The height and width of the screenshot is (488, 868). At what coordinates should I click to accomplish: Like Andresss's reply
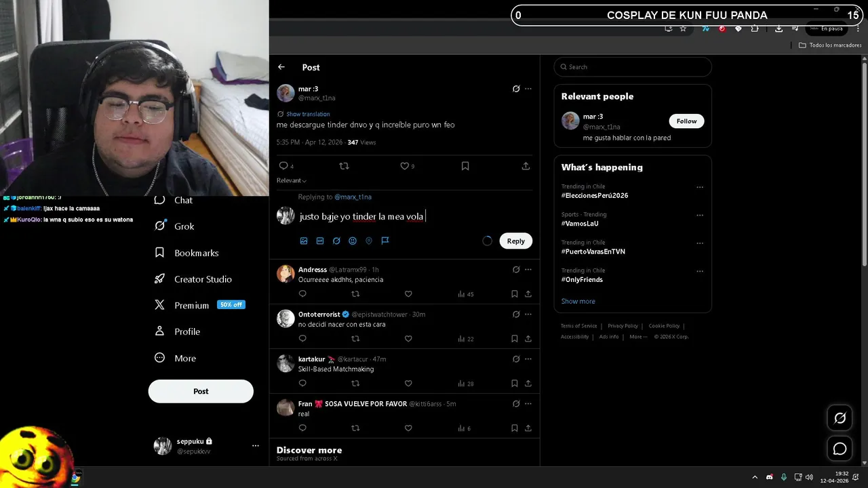click(x=408, y=294)
